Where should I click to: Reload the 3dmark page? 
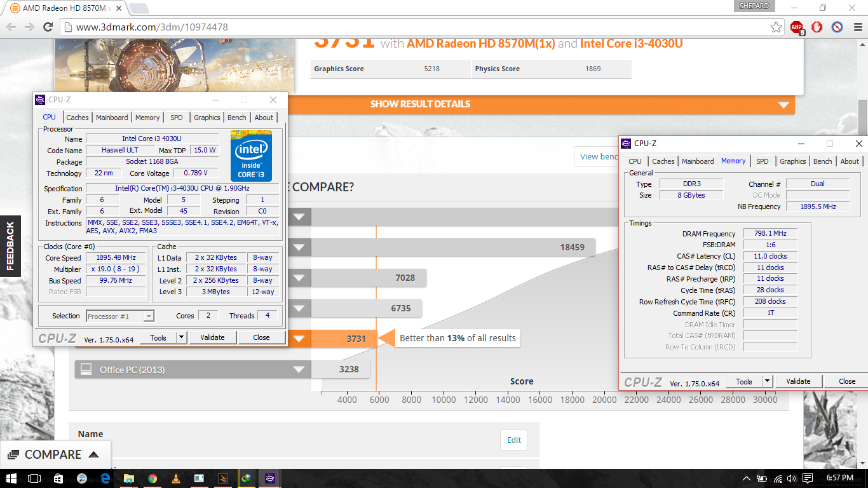click(48, 27)
